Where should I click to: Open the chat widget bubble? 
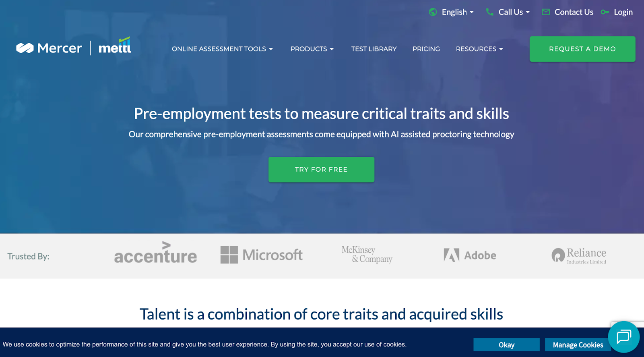[624, 337]
